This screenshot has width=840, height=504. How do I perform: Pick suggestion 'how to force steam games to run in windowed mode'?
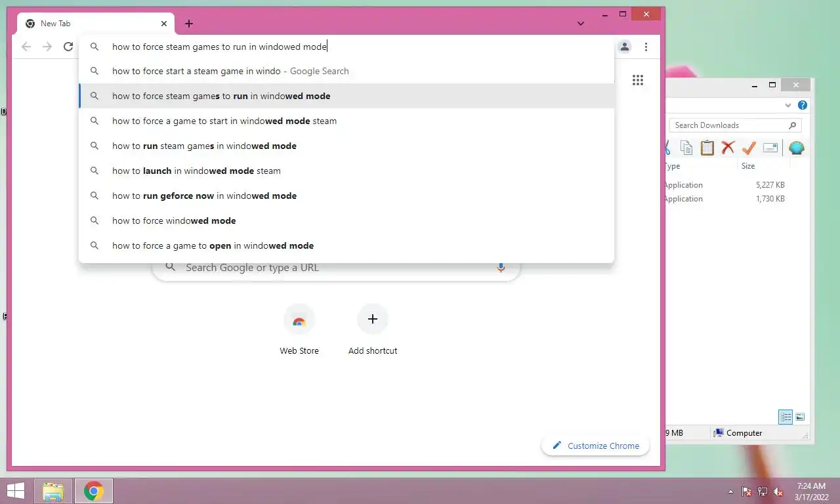[346, 96]
